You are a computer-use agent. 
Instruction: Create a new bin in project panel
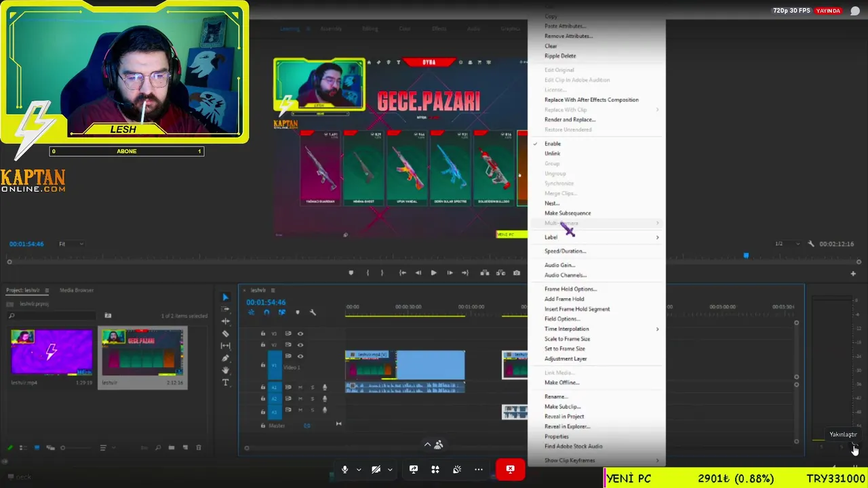pos(172,447)
